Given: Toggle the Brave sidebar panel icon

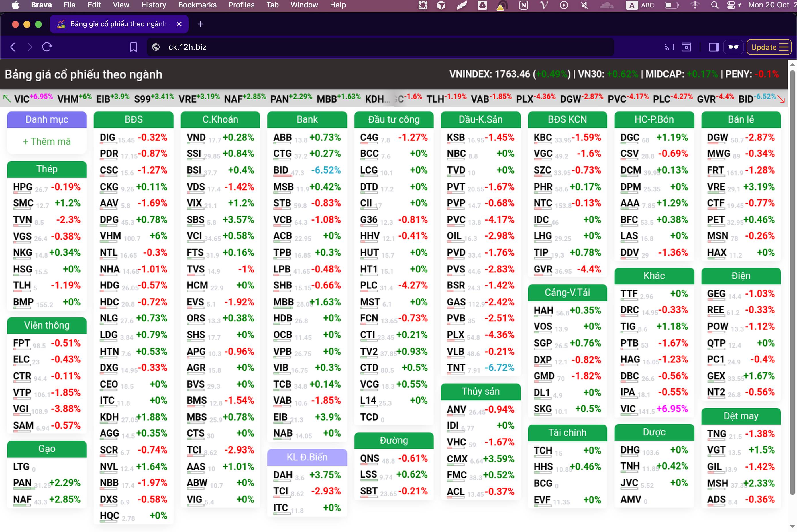Looking at the screenshot, I should click(714, 47).
